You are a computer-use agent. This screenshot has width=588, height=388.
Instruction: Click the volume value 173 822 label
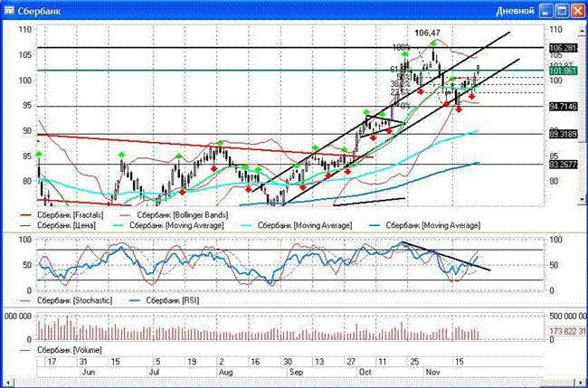568,331
